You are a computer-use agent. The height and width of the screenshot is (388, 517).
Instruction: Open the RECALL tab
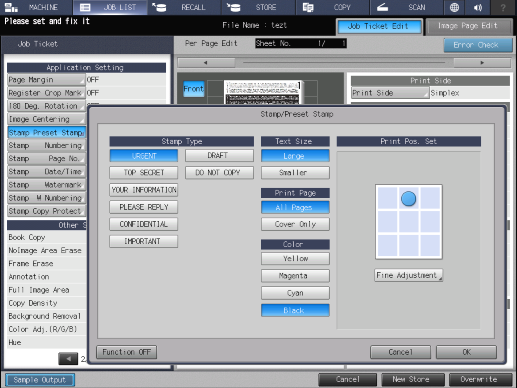tap(184, 7)
